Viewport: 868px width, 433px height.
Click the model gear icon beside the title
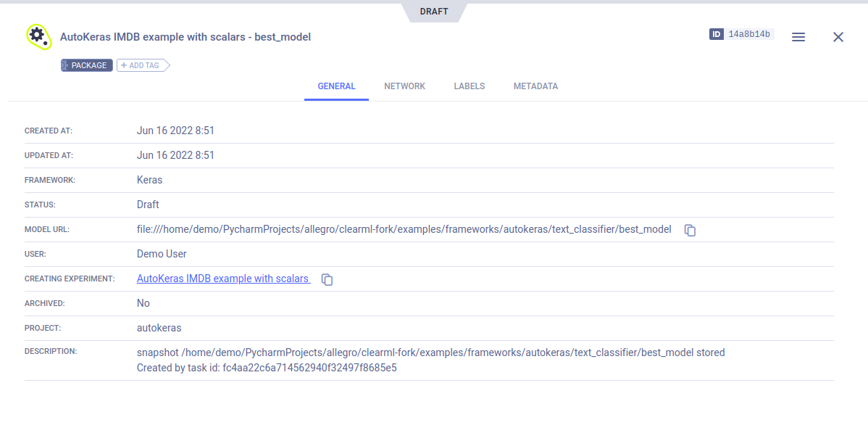point(38,36)
